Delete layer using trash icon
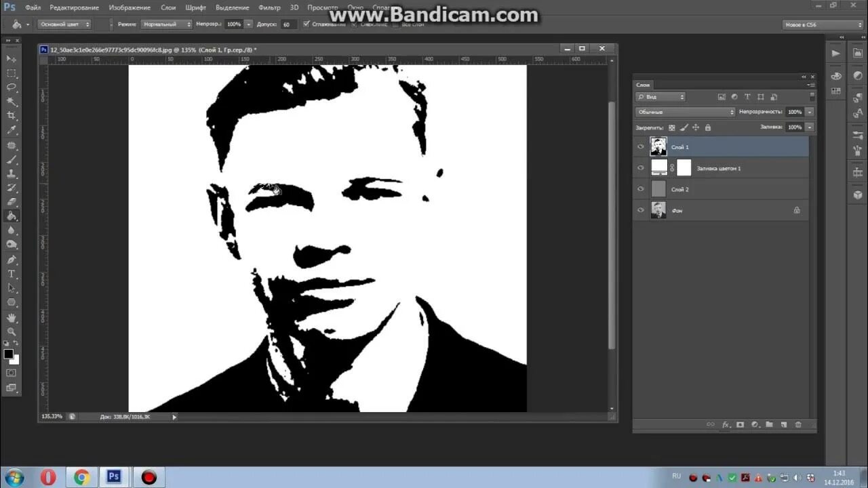Screen dimensions: 868x488 tap(798, 425)
